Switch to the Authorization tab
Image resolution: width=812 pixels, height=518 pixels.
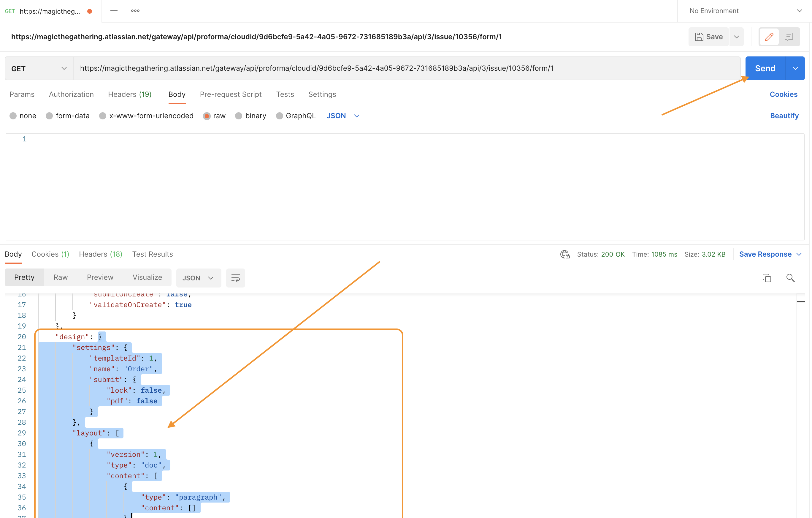tap(71, 94)
